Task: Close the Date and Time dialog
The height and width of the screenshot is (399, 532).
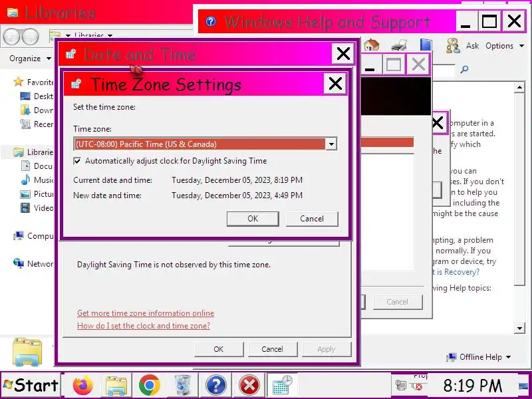Action: (343, 54)
